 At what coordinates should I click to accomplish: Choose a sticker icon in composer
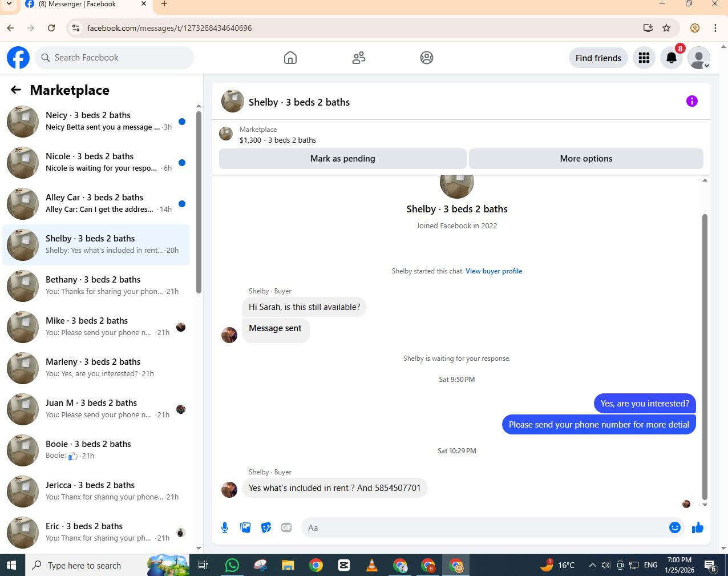(266, 527)
